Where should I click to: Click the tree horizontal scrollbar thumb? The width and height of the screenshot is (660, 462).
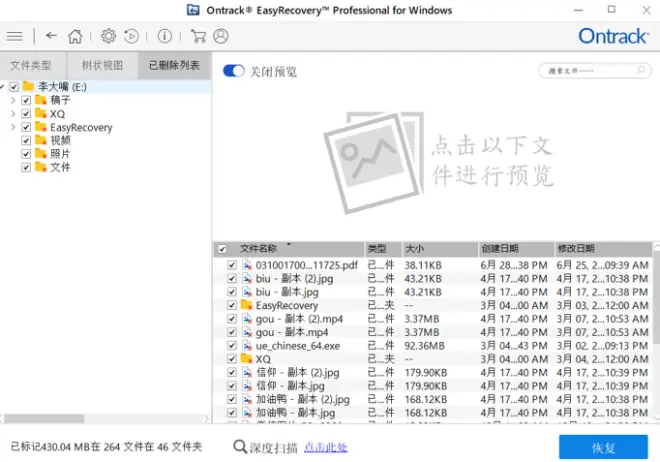pyautogui.click(x=44, y=419)
